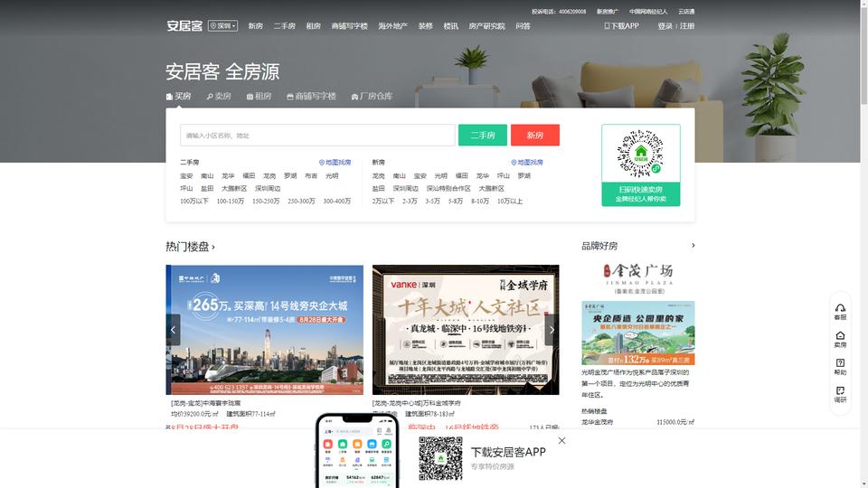Choose 龙岗 district under 新房
868x488 pixels.
[x=379, y=176]
